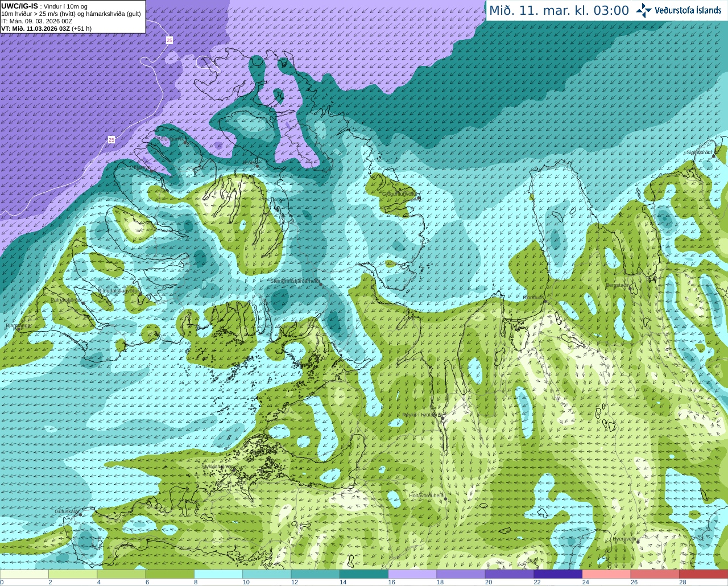Click the upper "25" gust contour label

click(169, 40)
